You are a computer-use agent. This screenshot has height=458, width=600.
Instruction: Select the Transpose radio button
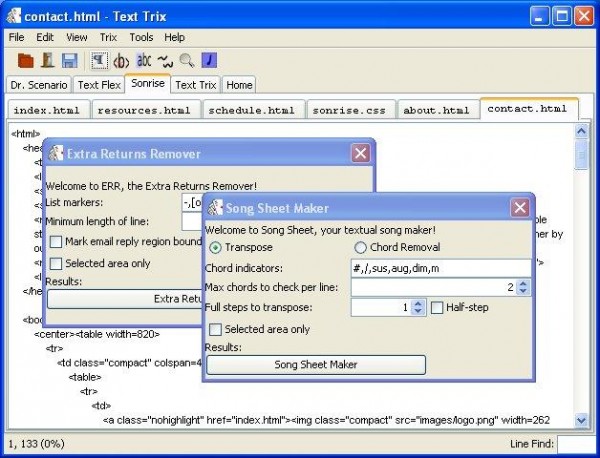pos(215,248)
